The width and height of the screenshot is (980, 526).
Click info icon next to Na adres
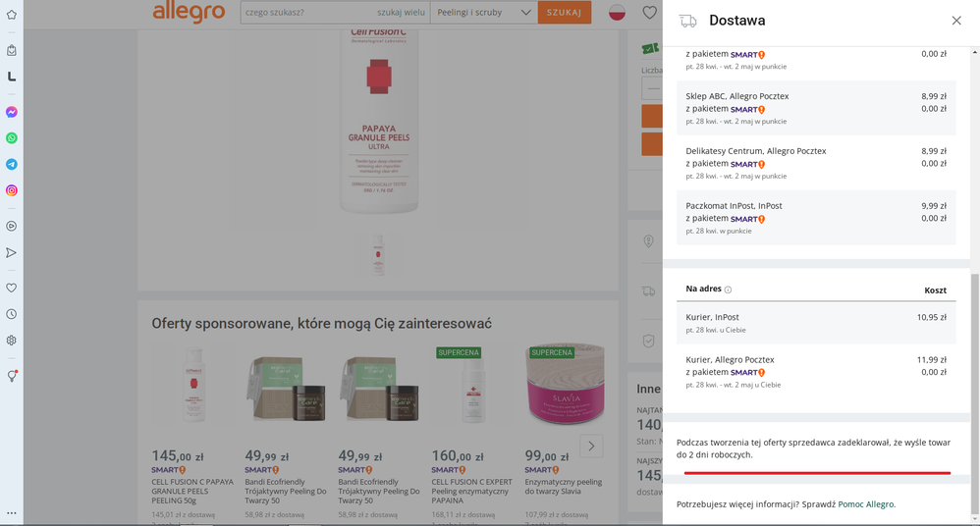click(x=728, y=289)
